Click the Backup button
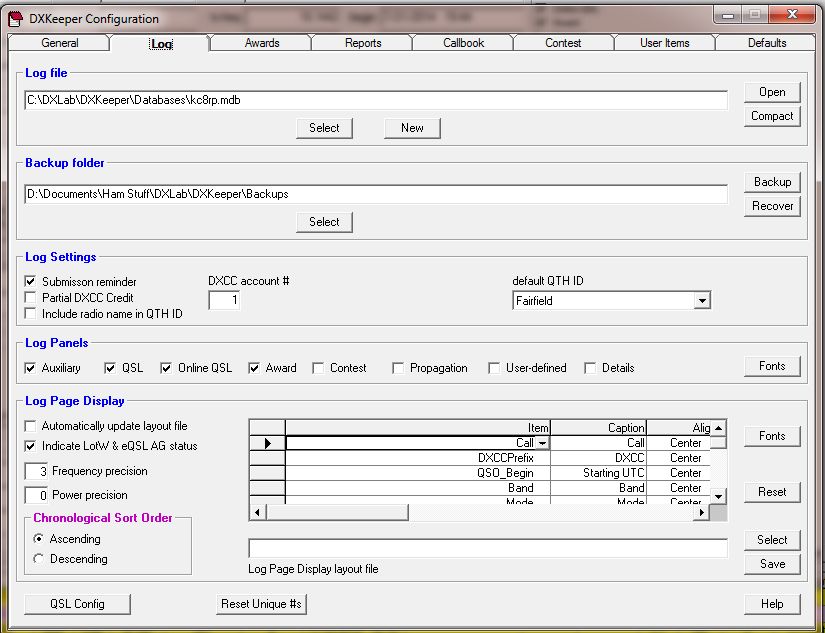The width and height of the screenshot is (825, 633). click(x=772, y=182)
